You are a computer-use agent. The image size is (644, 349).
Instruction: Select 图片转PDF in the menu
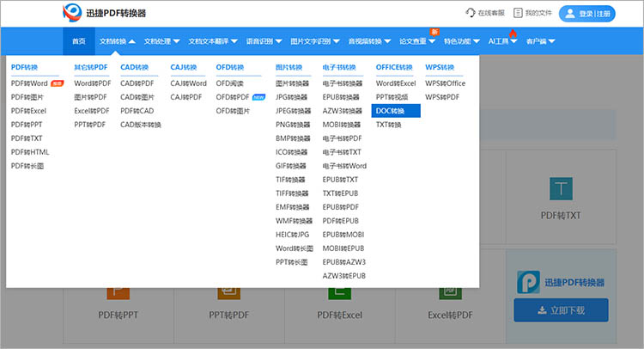click(90, 97)
